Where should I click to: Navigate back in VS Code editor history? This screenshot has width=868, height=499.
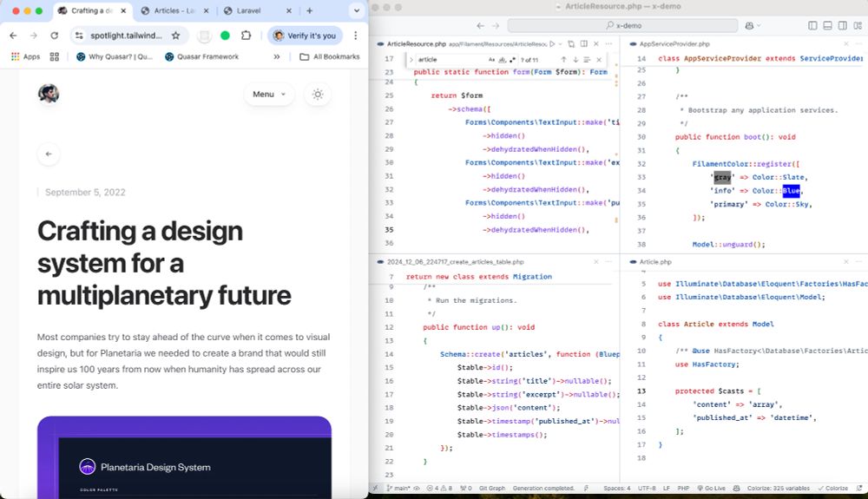(481, 25)
